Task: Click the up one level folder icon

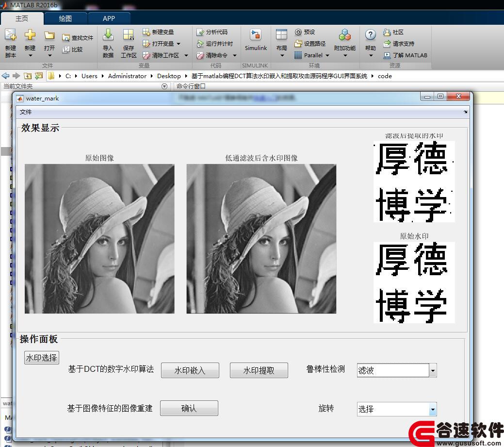Action: click(28, 76)
